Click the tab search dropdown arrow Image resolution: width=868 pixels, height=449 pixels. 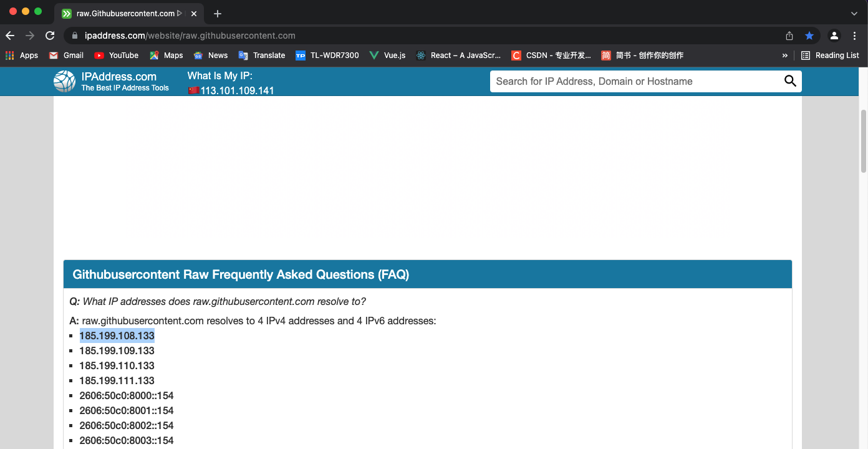(x=854, y=13)
